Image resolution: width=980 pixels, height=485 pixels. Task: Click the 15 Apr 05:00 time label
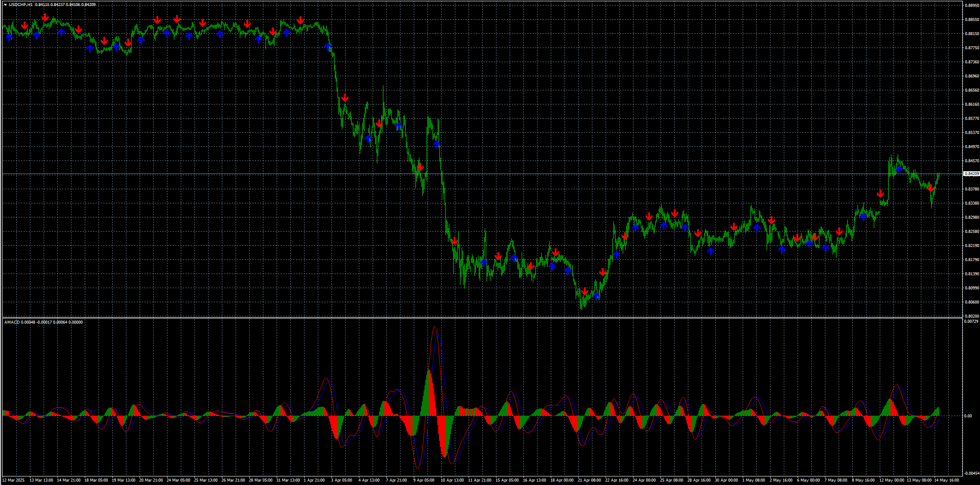507,480
